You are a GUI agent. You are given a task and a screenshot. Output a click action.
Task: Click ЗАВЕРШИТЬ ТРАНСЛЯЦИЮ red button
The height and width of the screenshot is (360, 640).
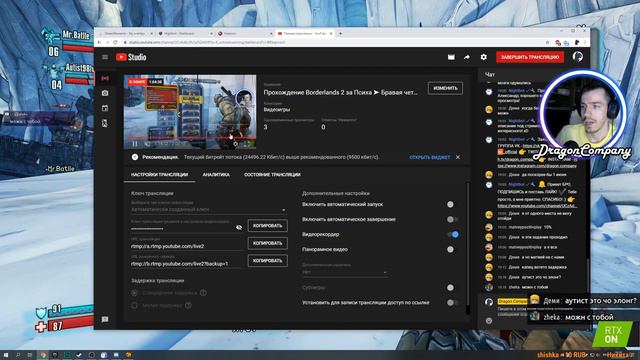point(530,57)
